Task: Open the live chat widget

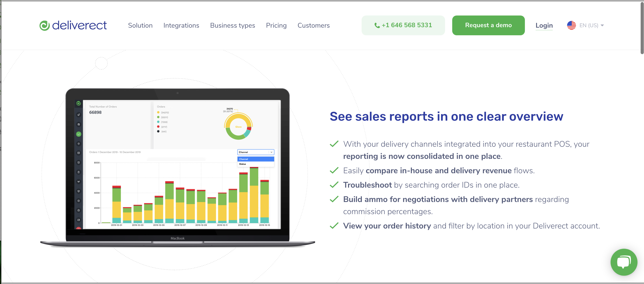Action: click(624, 262)
